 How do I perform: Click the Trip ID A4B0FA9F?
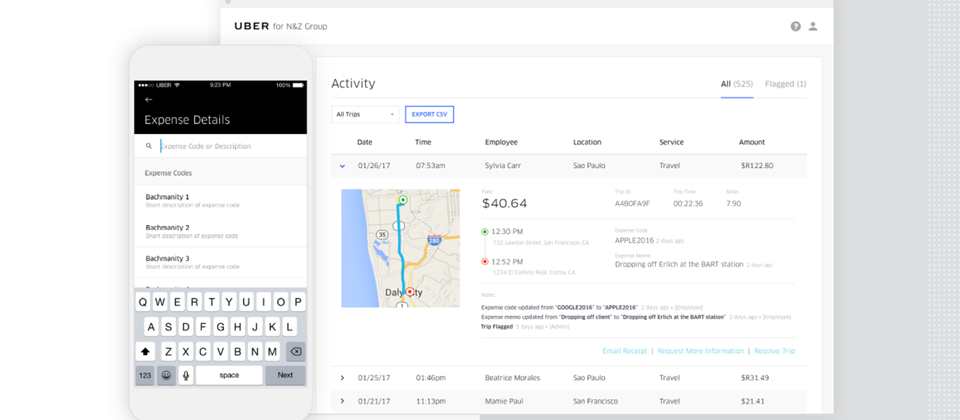(632, 203)
